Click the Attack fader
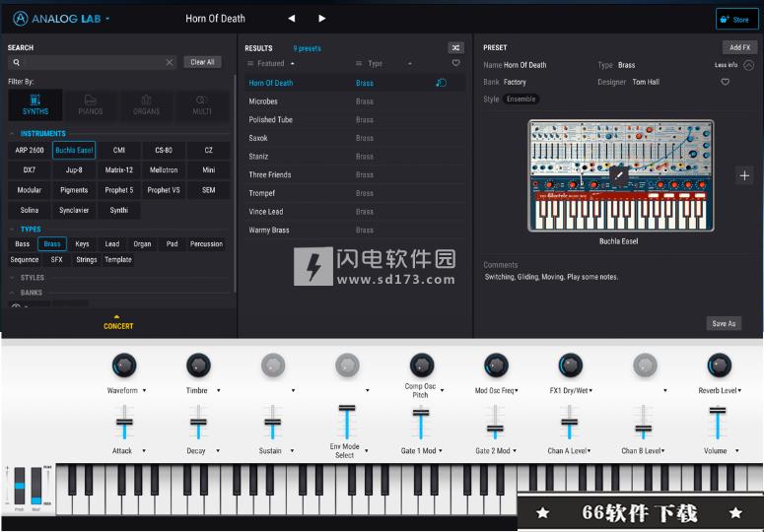Viewport: 764px width, 532px height. click(124, 422)
